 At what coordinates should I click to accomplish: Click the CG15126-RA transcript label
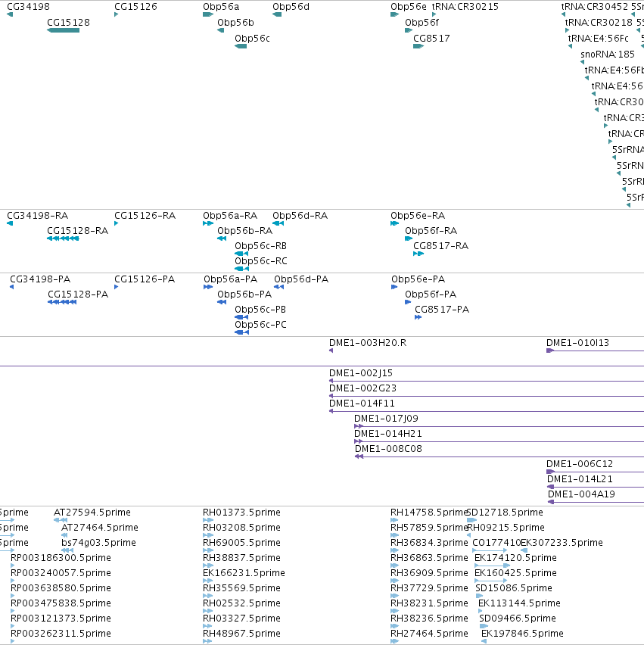(145, 216)
